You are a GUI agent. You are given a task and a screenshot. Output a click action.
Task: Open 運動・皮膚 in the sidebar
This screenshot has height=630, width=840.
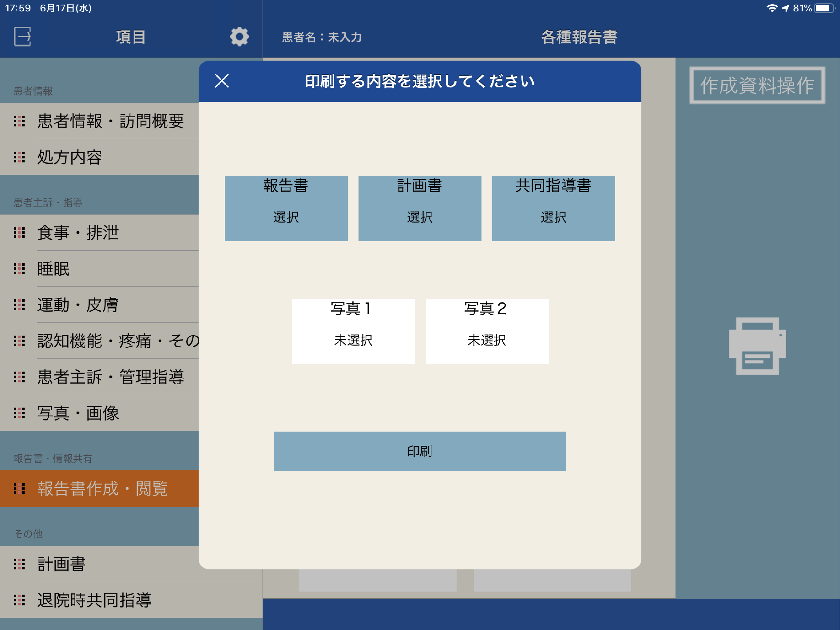(99, 305)
